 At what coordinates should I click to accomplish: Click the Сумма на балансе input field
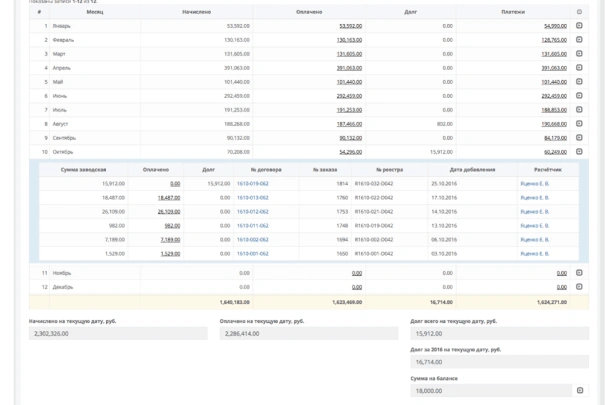(x=491, y=391)
